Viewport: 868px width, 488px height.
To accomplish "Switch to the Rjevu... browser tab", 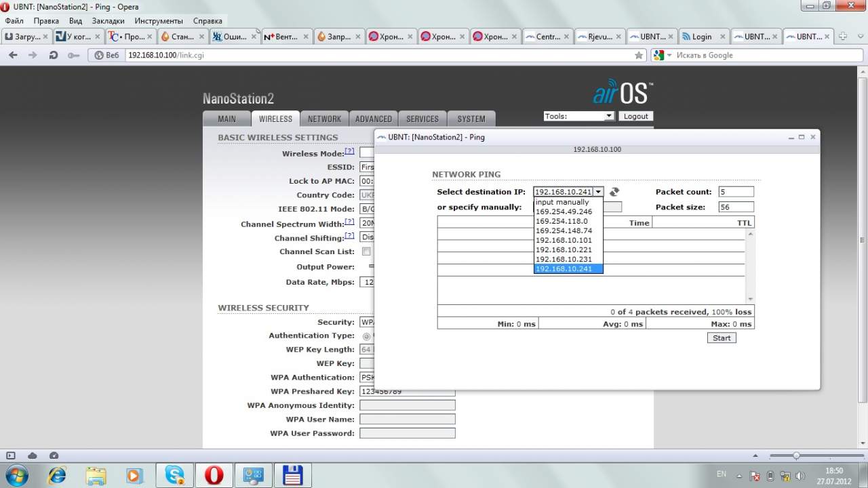I will pyautogui.click(x=600, y=37).
